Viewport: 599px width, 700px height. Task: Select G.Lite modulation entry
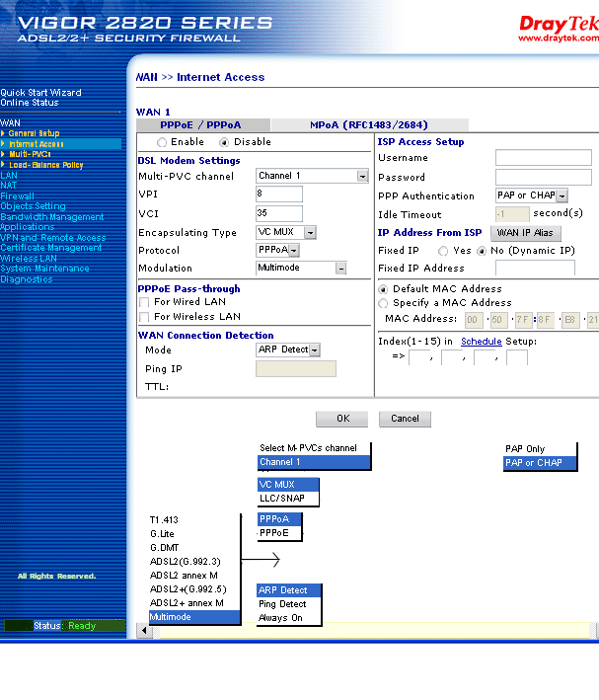click(193, 534)
